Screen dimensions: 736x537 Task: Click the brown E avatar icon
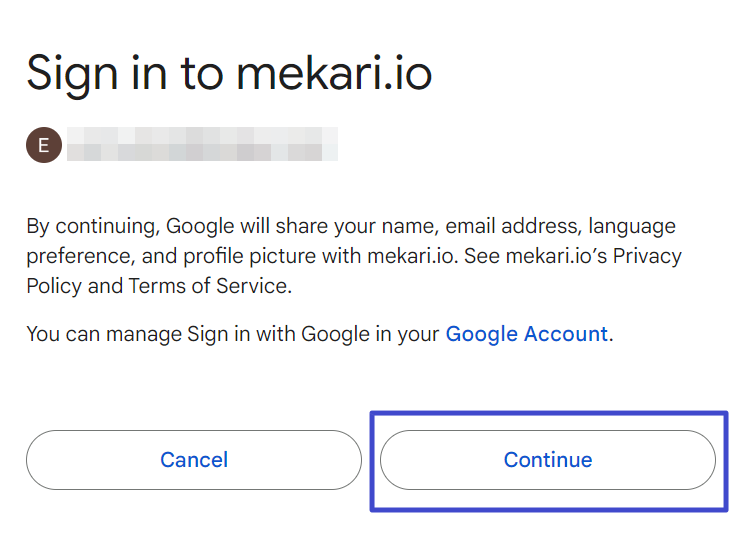(44, 145)
